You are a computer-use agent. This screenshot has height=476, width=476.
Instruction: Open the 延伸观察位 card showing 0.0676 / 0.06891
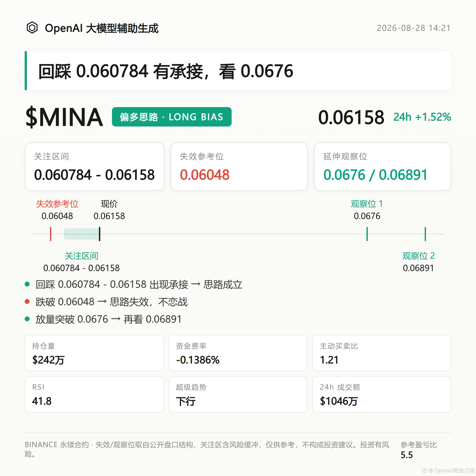382,167
